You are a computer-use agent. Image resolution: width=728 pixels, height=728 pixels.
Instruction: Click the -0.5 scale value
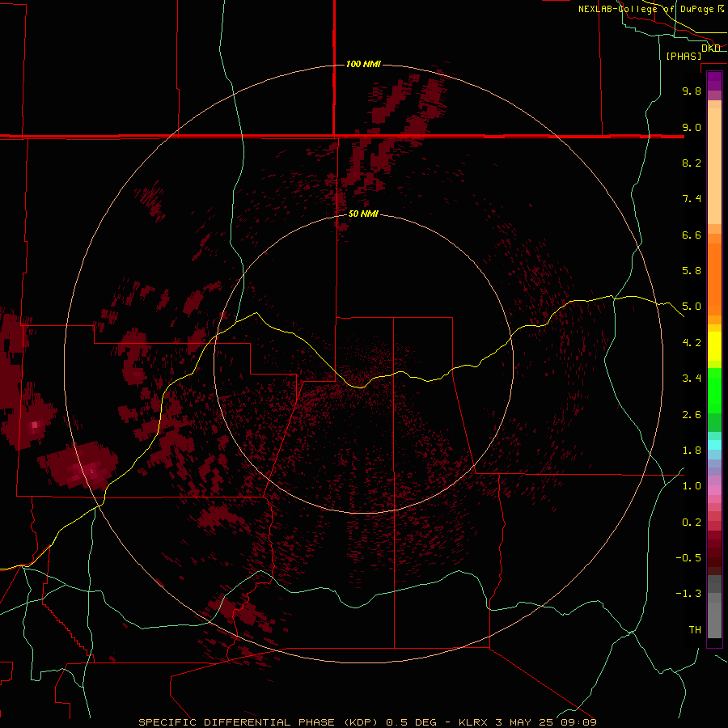pyautogui.click(x=688, y=558)
